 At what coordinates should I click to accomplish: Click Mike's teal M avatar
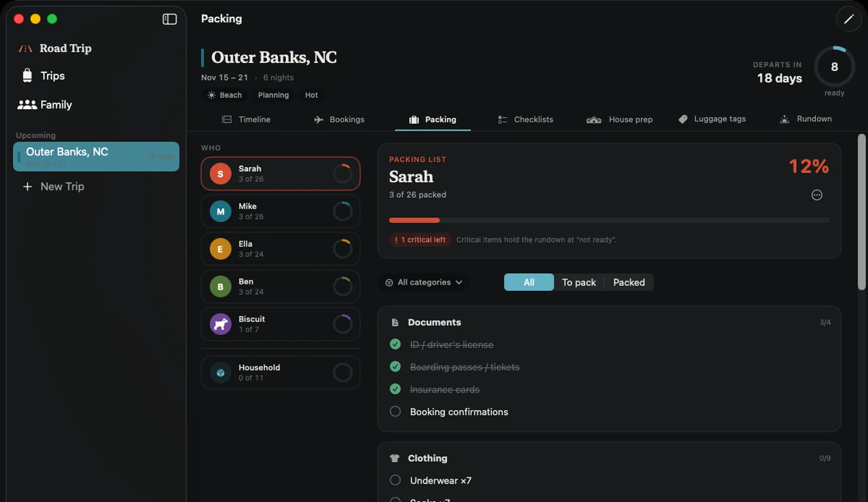coord(220,212)
